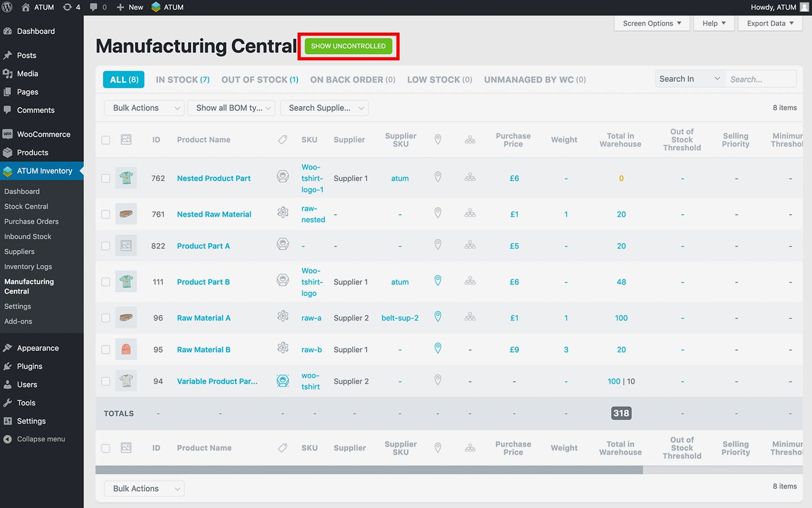The image size is (812, 508).
Task: Open the Product Part A link
Action: pos(203,246)
